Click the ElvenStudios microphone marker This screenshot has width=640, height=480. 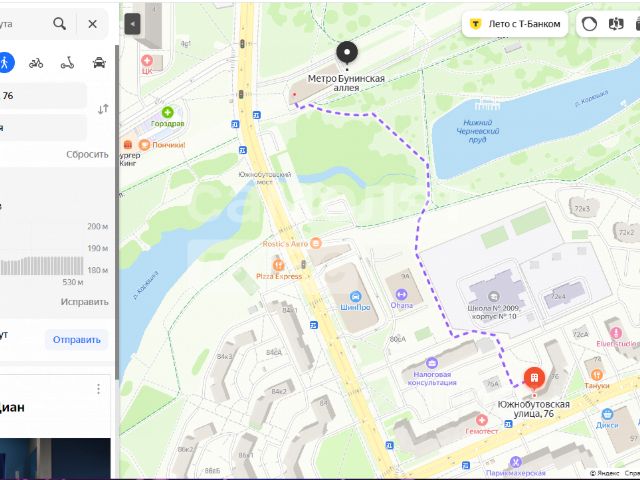tap(616, 333)
